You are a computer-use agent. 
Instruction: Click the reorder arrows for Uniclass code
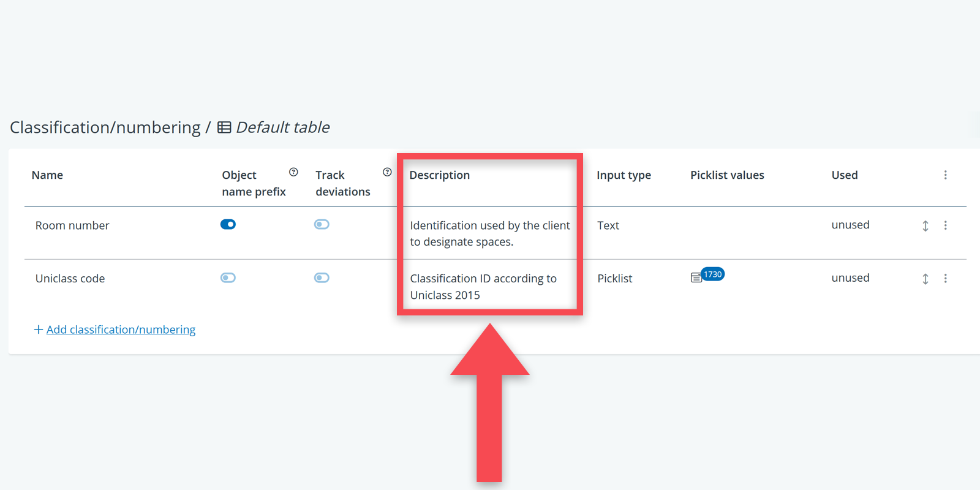click(925, 279)
